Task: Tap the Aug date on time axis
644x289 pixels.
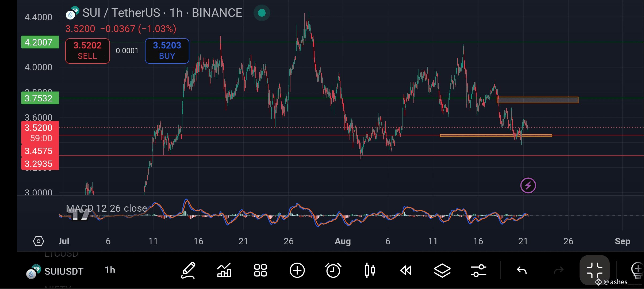Action: coord(343,241)
